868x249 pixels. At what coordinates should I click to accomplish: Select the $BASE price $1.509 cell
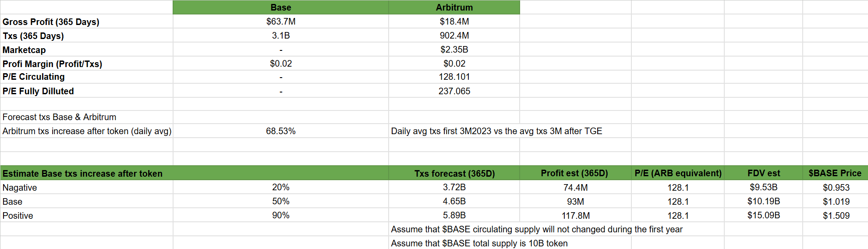click(836, 216)
